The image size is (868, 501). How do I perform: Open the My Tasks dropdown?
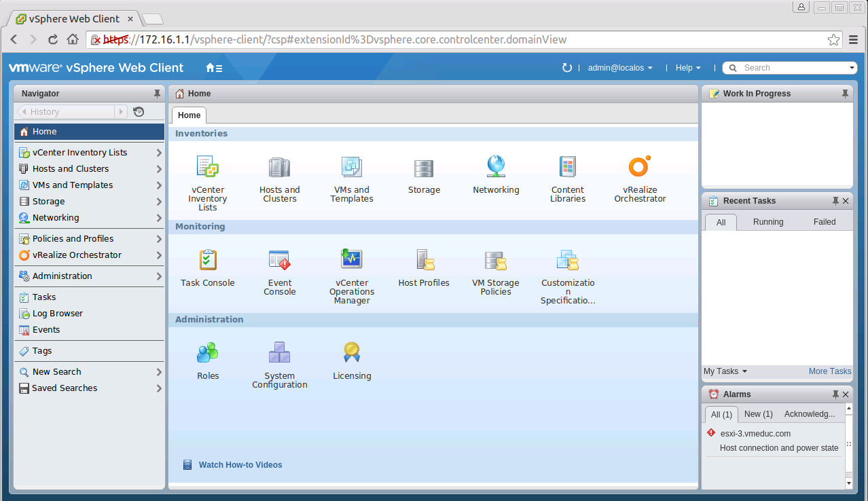coord(725,371)
